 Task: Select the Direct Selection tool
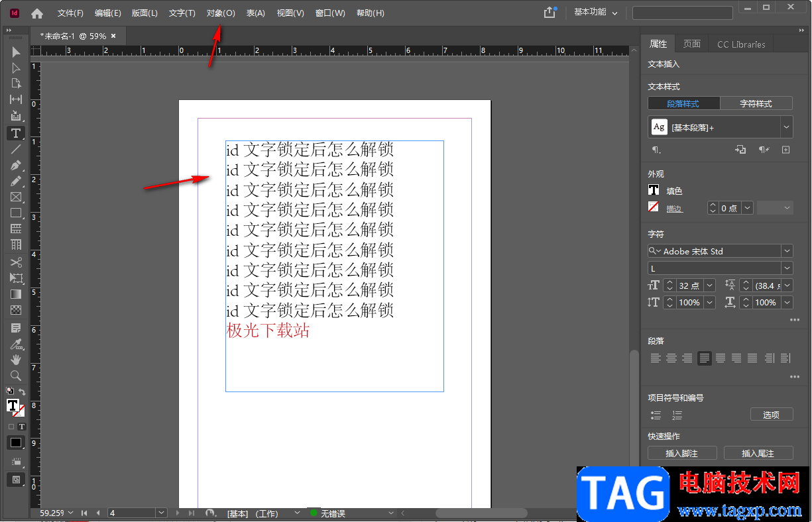pos(16,68)
